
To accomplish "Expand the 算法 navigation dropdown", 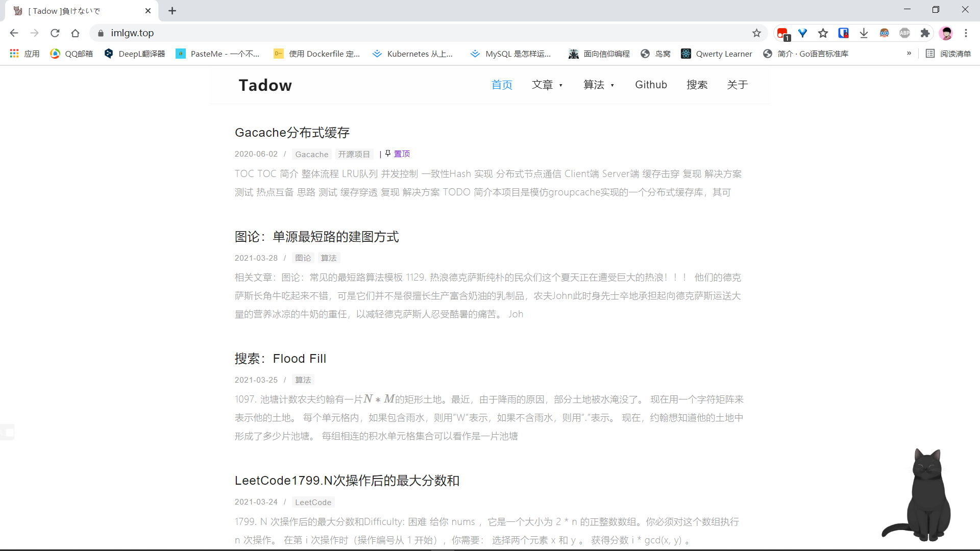I will click(598, 85).
